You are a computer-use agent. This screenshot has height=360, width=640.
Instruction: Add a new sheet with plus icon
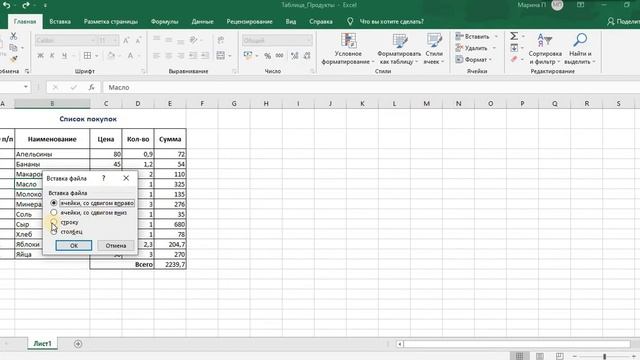(78, 344)
